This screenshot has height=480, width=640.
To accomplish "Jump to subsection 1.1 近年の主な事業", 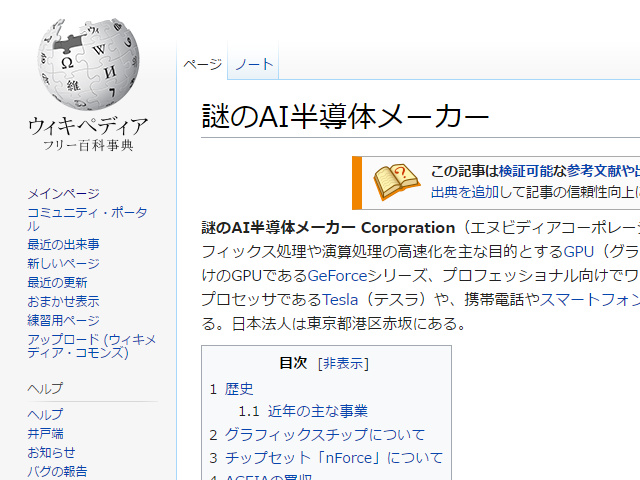I will [318, 411].
